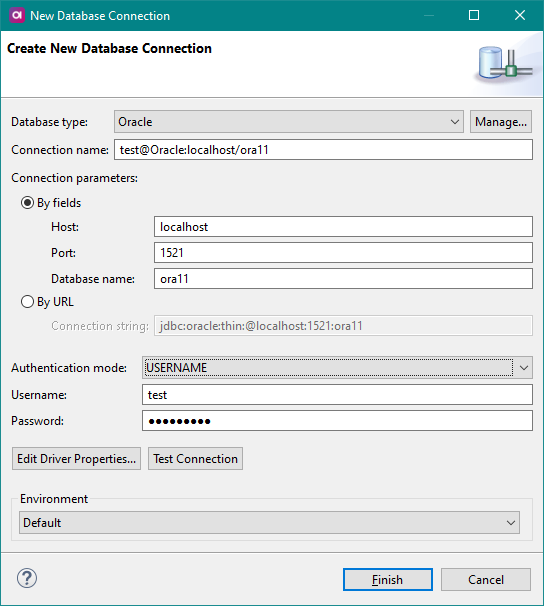
Task: Cancel the new connection dialog
Action: [x=486, y=579]
